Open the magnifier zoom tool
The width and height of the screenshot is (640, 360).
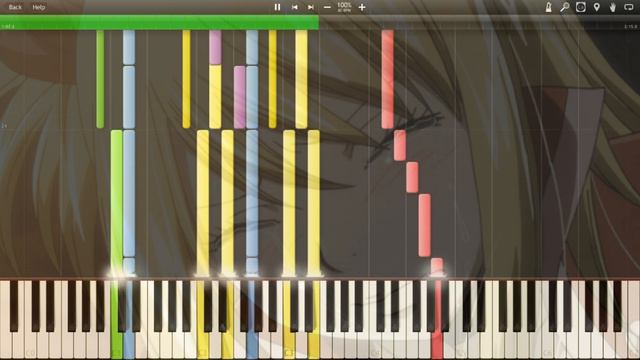coord(564,7)
